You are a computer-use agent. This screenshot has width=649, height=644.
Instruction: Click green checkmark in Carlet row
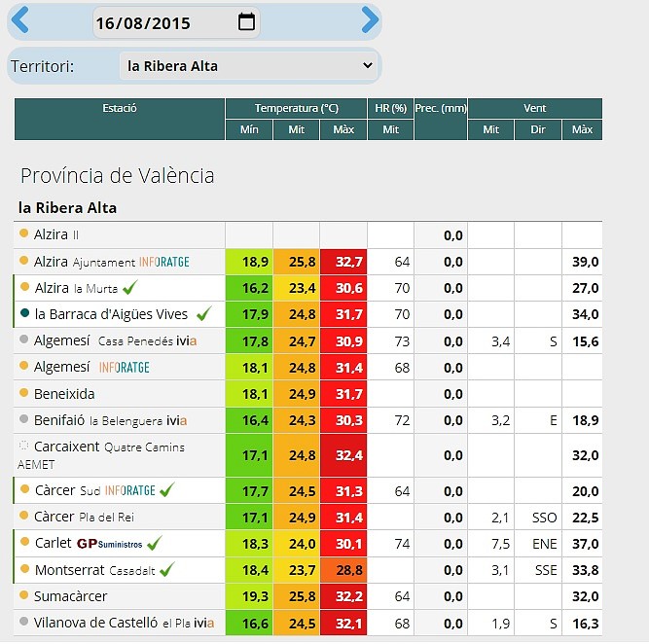click(x=155, y=543)
